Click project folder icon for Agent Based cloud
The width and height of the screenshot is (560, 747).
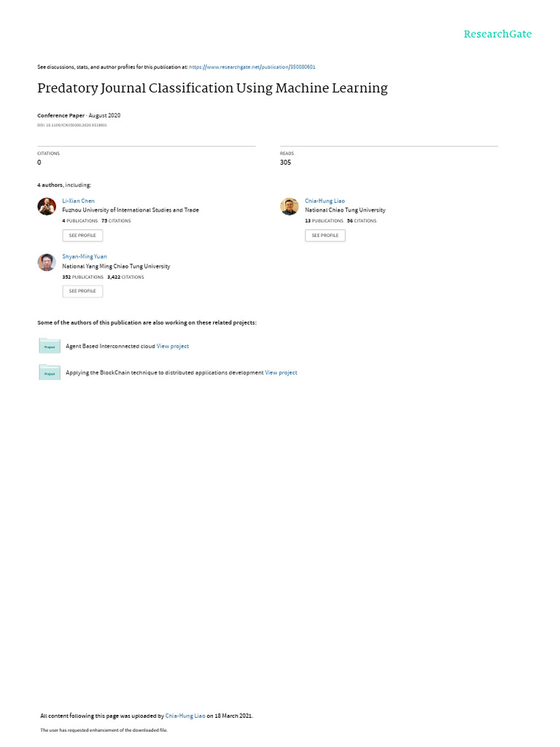coord(50,346)
